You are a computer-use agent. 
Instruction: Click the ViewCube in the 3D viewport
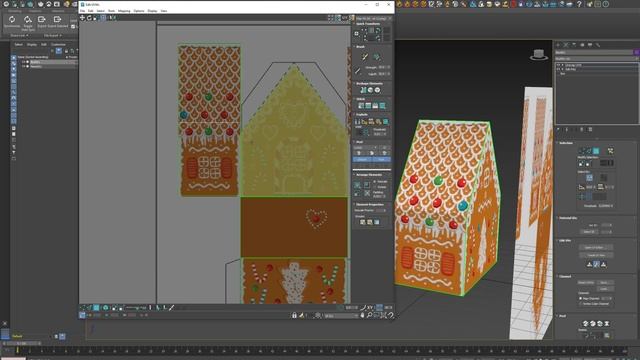pos(539,54)
